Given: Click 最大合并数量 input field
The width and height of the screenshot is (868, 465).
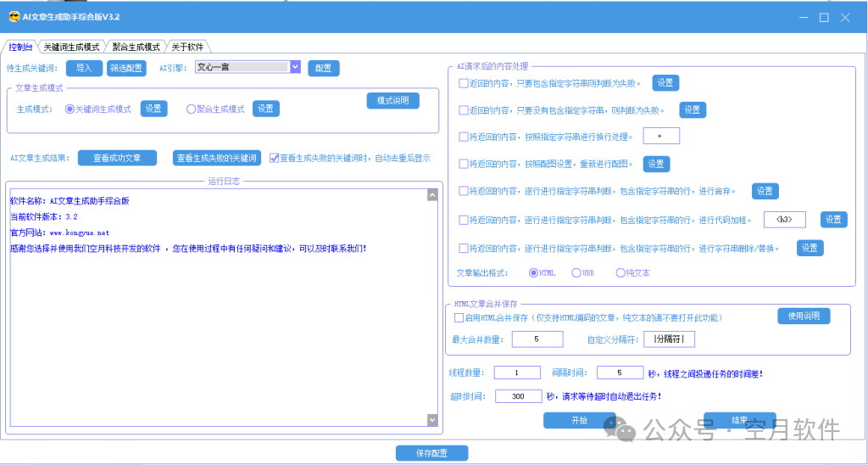Looking at the screenshot, I should pyautogui.click(x=537, y=339).
